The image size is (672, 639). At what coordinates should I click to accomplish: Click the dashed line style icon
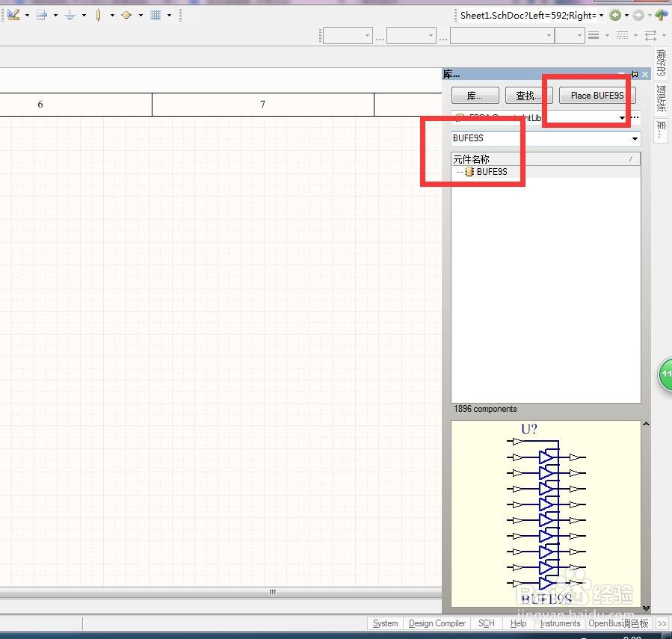click(622, 35)
